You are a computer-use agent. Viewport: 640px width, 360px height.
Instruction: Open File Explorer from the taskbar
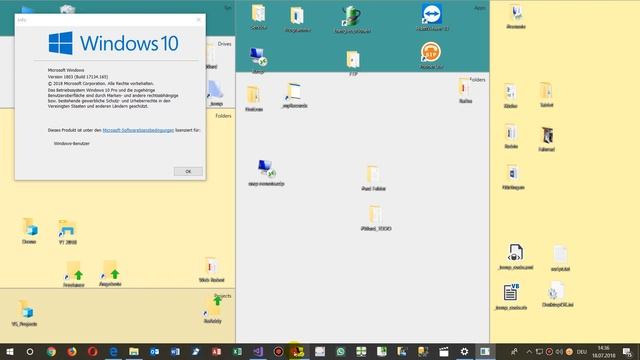[x=134, y=351]
